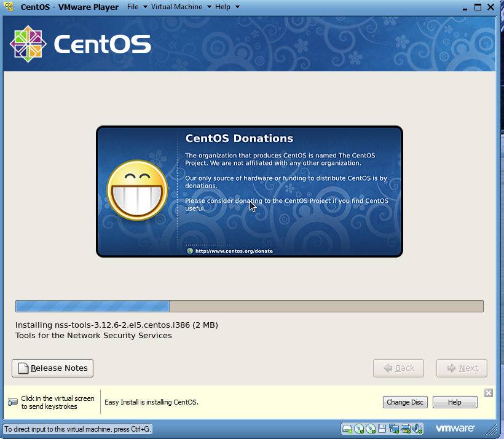This screenshot has height=439, width=504.
Task: Open the centos.org/donate link
Action: pos(234,251)
